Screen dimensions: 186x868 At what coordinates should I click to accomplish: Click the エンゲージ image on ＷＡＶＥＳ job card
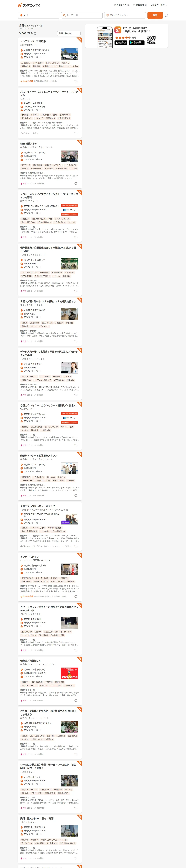[x=70, y=210]
